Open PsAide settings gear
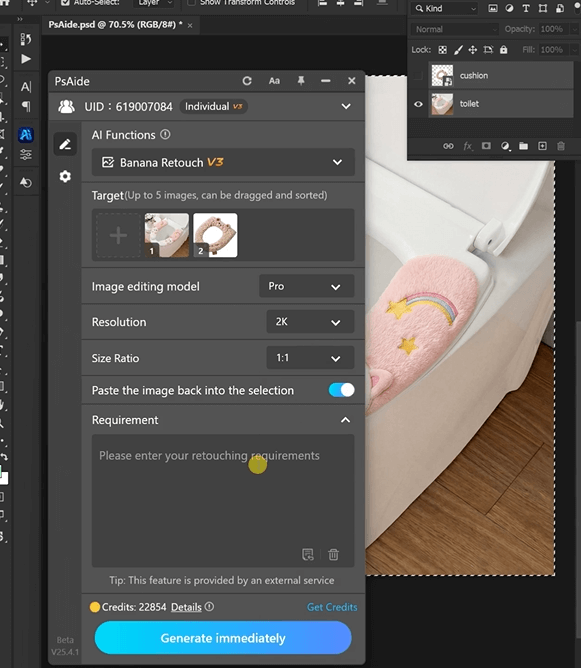The height and width of the screenshot is (668, 581). click(65, 176)
